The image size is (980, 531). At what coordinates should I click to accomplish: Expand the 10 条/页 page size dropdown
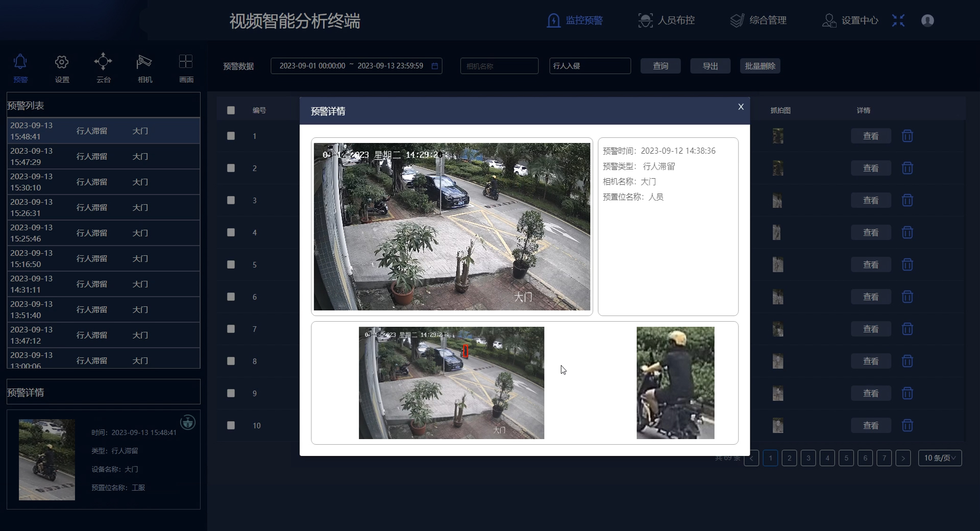(940, 458)
